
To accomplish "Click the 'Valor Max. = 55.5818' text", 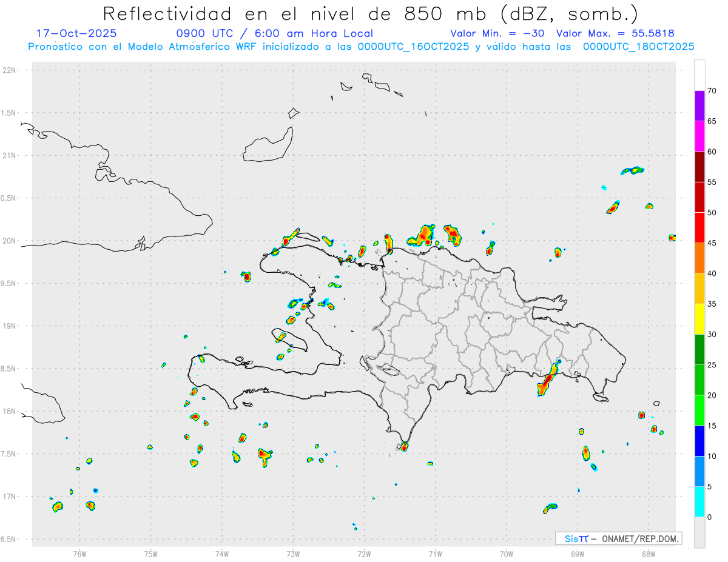I will [x=615, y=33].
